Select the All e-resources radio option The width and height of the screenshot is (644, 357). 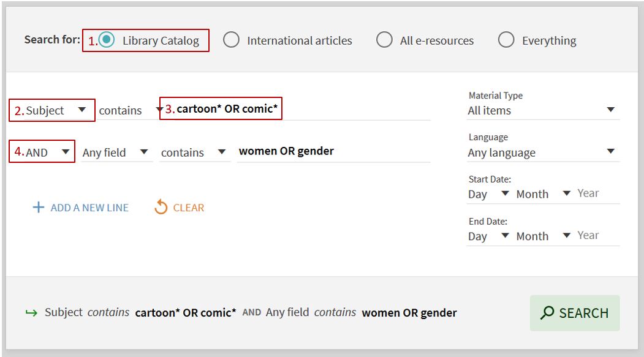click(x=384, y=40)
